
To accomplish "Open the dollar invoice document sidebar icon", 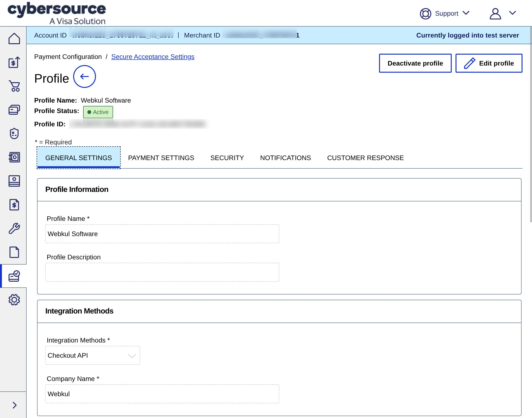I will point(14,204).
